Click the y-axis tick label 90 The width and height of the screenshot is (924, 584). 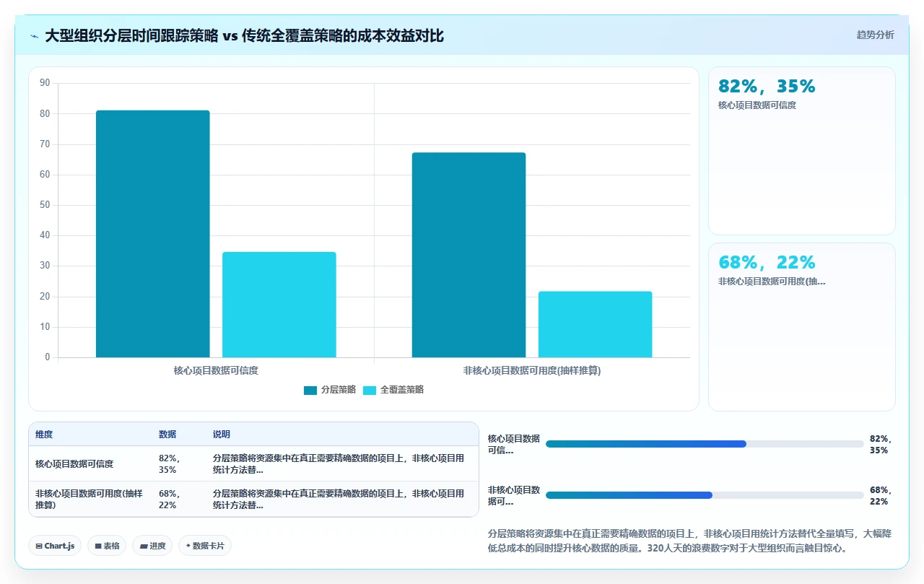[45, 83]
